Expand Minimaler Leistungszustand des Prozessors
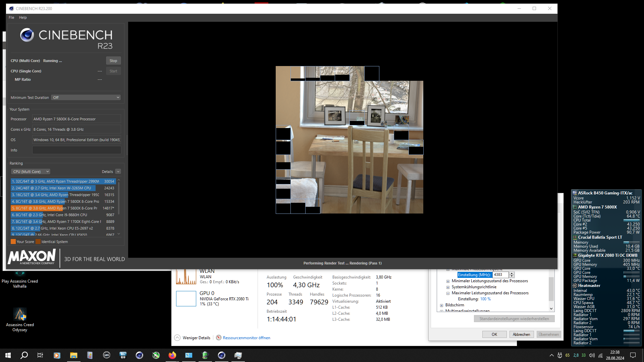This screenshot has width=644, height=362. (448, 281)
